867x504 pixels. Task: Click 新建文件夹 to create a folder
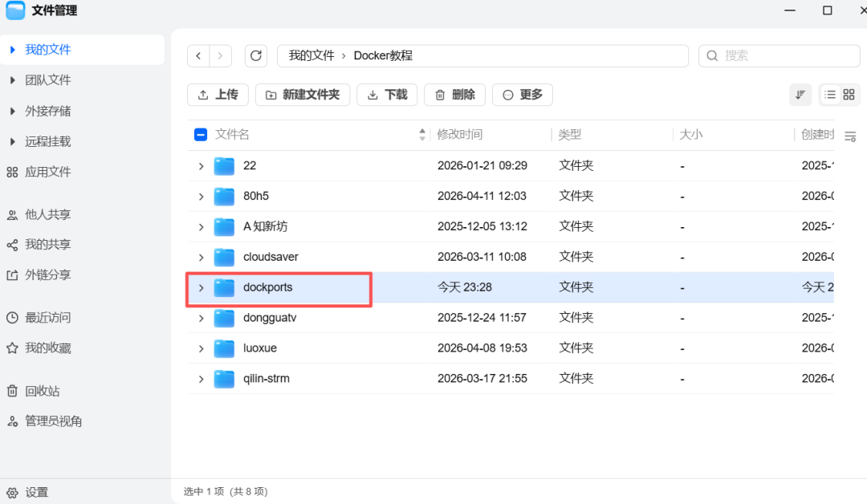(x=302, y=95)
